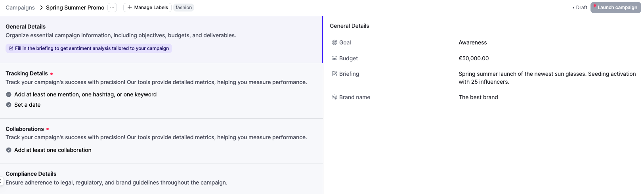The image size is (644, 194).
Task: Click the Goal target icon
Action: [334, 42]
